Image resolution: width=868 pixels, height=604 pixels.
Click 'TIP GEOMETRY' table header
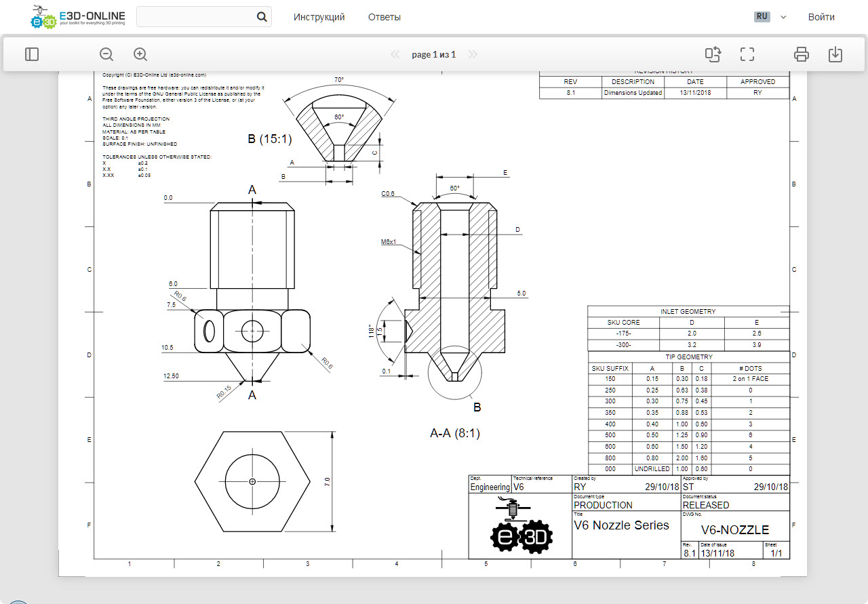tap(688, 357)
